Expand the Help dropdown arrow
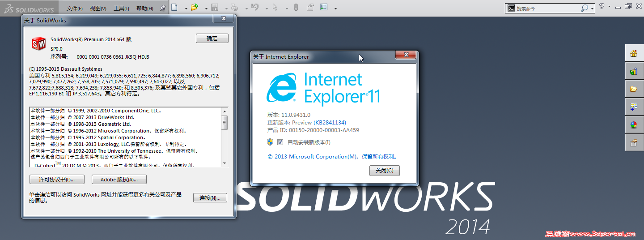The image size is (644, 240). pyautogui.click(x=609, y=7)
